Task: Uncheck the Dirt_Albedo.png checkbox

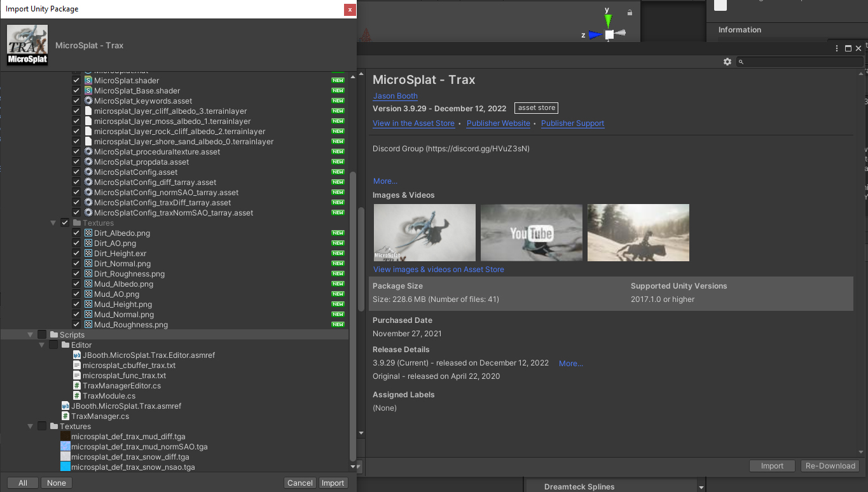Action: tap(76, 233)
